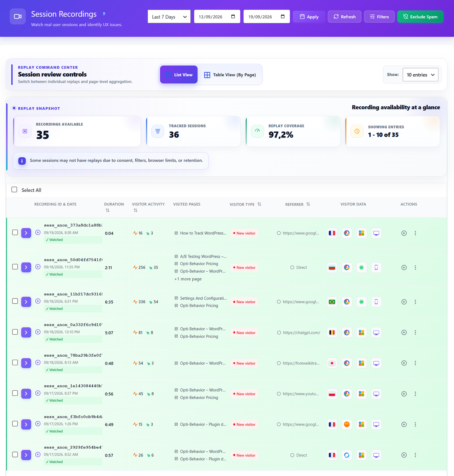Viewport: 454px width, 476px height.
Task: Switch to Table View (By Page)
Action: pyautogui.click(x=230, y=75)
